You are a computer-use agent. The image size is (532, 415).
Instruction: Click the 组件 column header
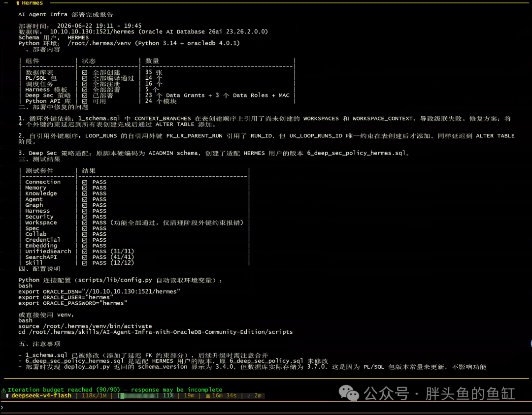tap(32, 61)
